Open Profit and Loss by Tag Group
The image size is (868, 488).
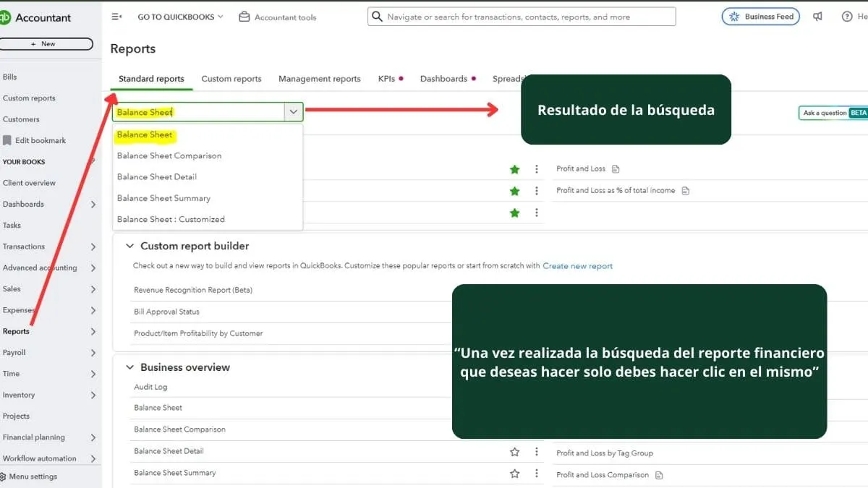pos(605,453)
